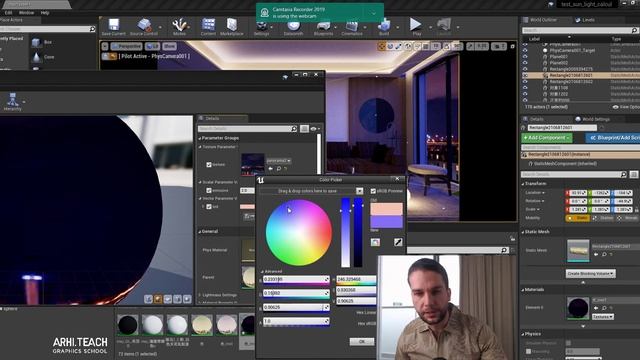Screen dimensions: 640x360
Task: Click the saturation vertical slider bar
Action: [x=346, y=233]
